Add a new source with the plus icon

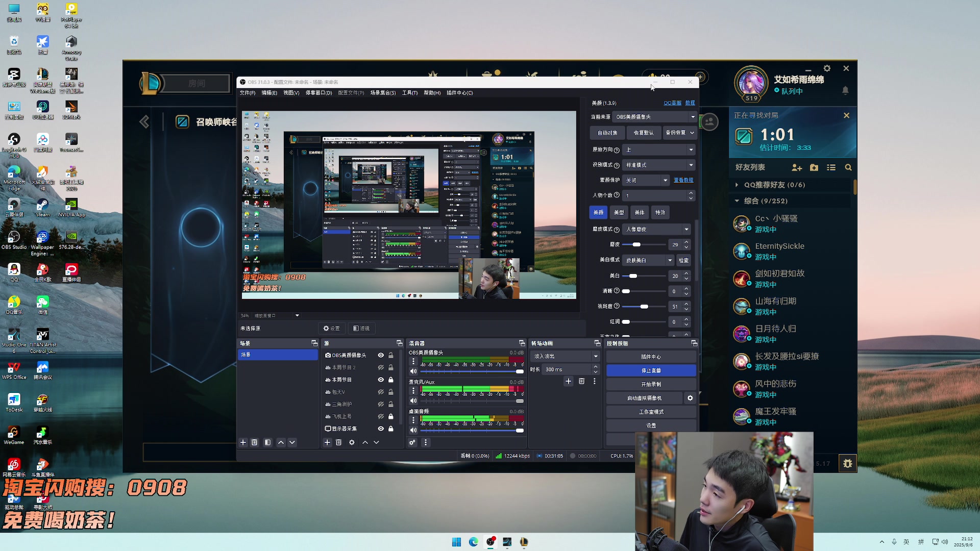328,442
